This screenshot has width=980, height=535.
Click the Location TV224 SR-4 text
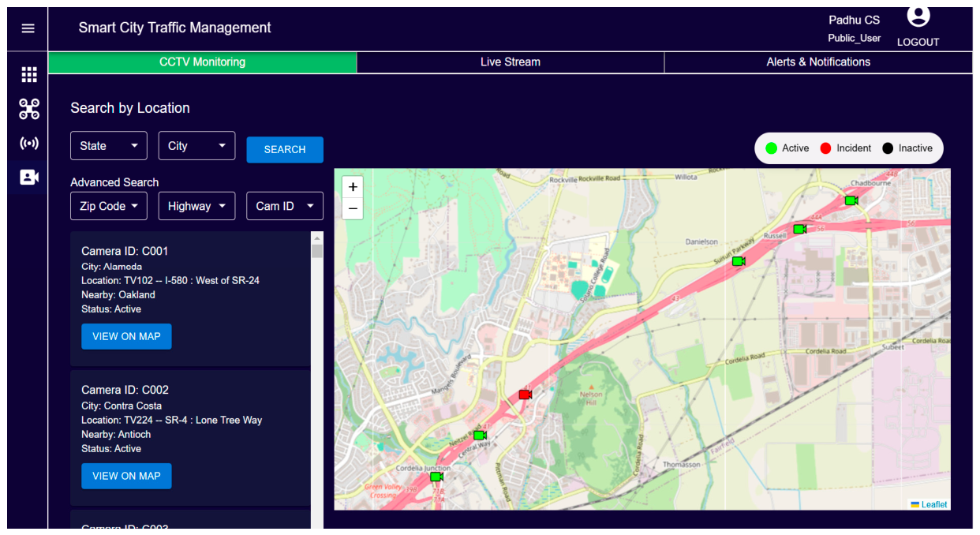[171, 420]
